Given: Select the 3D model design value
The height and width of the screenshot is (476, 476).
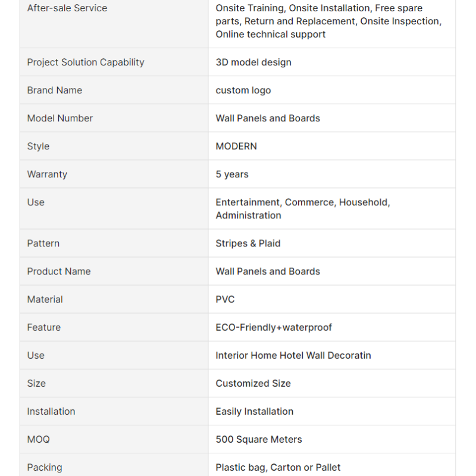Looking at the screenshot, I should point(253,62).
